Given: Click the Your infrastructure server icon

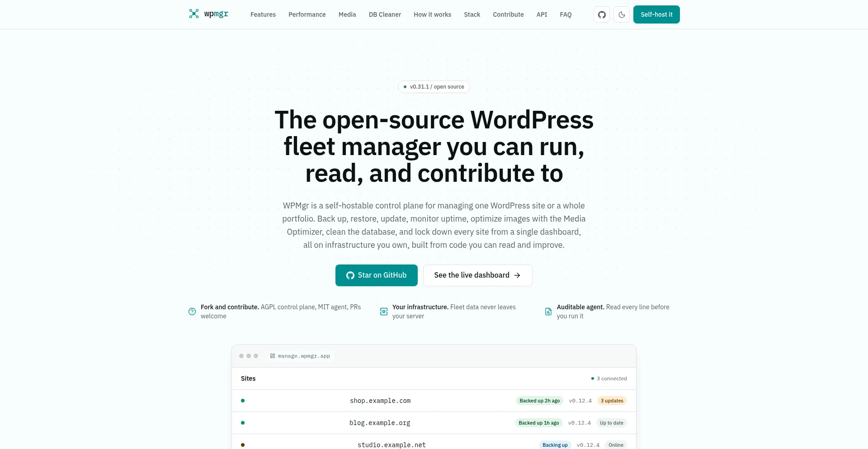Looking at the screenshot, I should coord(384,312).
